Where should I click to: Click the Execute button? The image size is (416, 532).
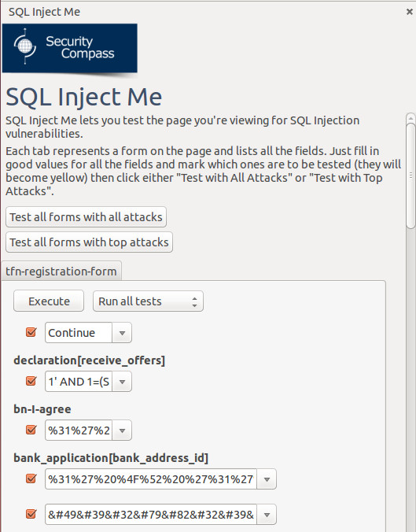click(x=49, y=301)
